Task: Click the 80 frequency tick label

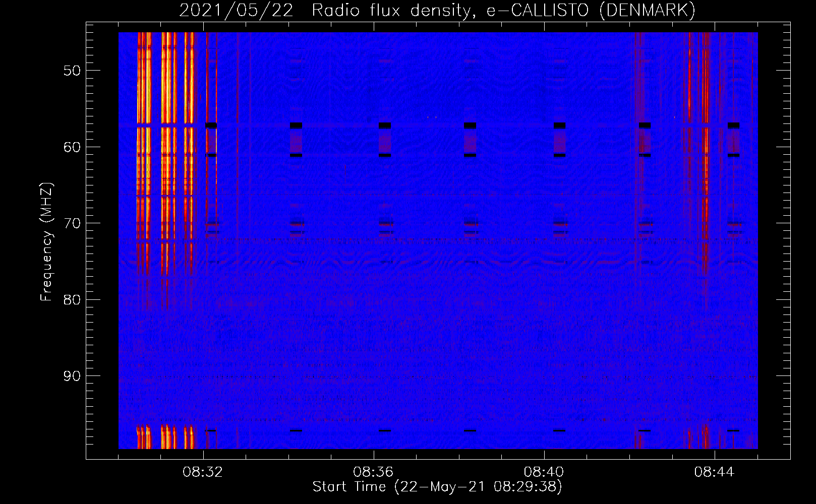Action: [x=72, y=300]
